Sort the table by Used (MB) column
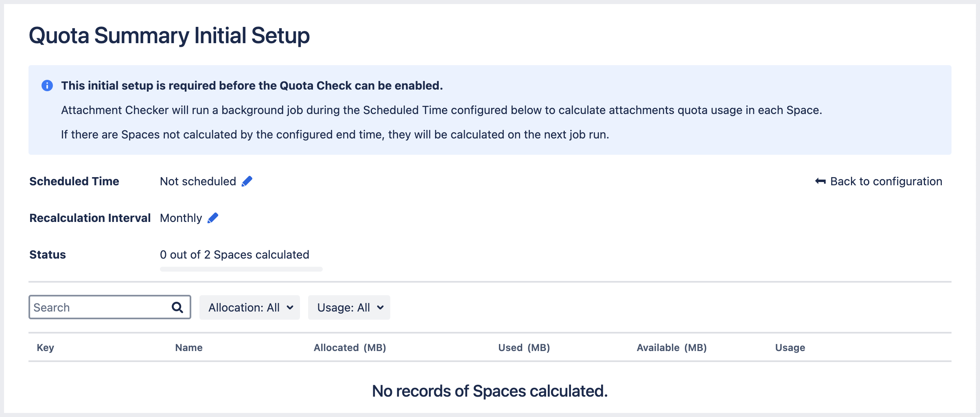 pos(524,347)
